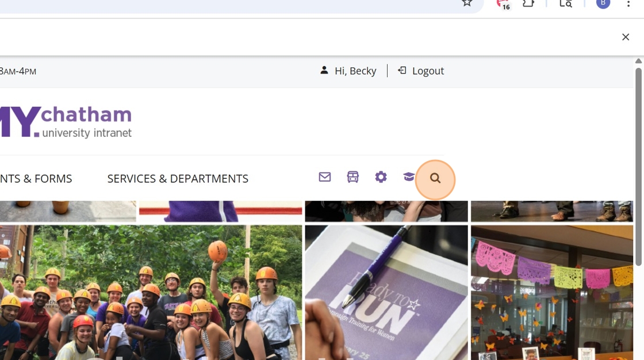644x360 pixels.
Task: Click the Hi, Becky account link
Action: 355,71
